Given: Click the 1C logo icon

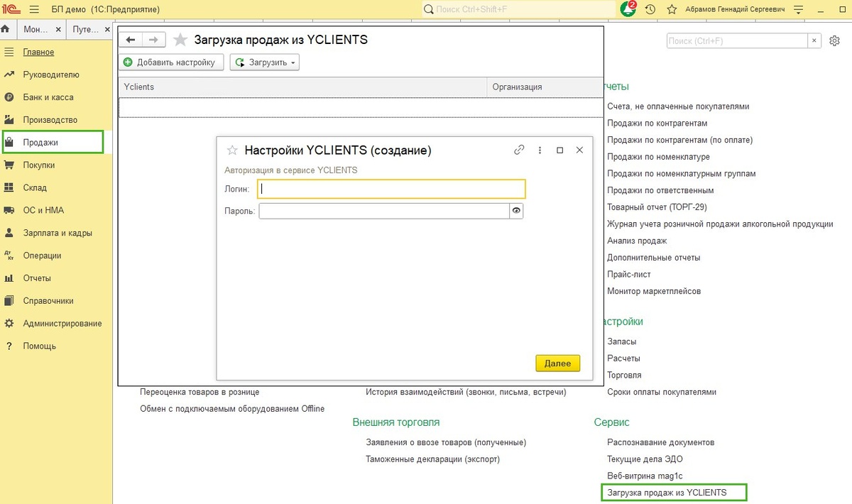Looking at the screenshot, I should pyautogui.click(x=11, y=10).
